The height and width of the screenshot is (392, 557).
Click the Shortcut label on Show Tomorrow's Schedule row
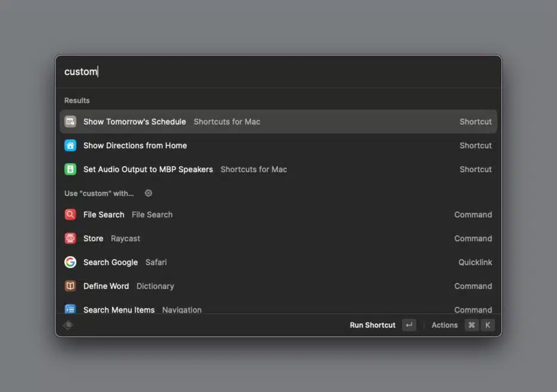click(475, 122)
